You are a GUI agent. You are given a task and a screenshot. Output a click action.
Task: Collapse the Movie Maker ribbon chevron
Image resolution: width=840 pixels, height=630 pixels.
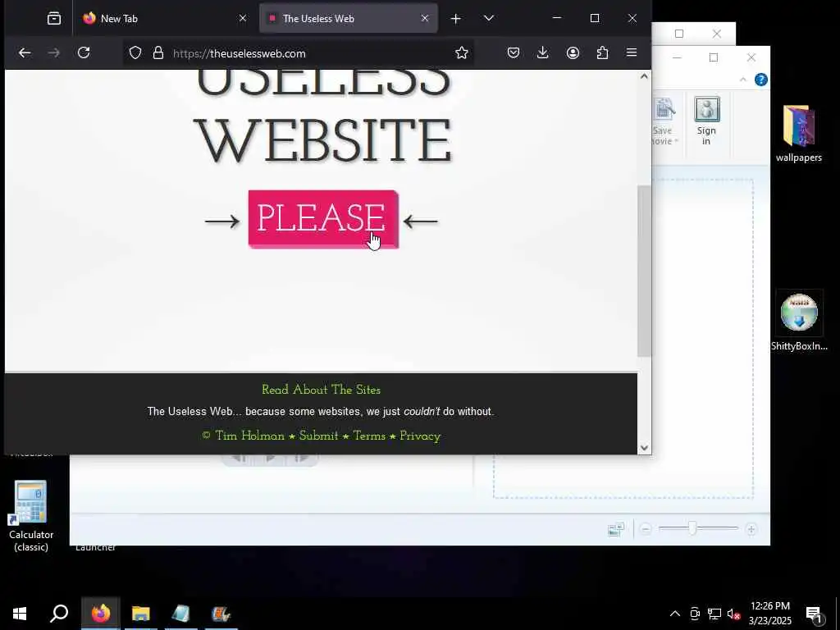742,80
